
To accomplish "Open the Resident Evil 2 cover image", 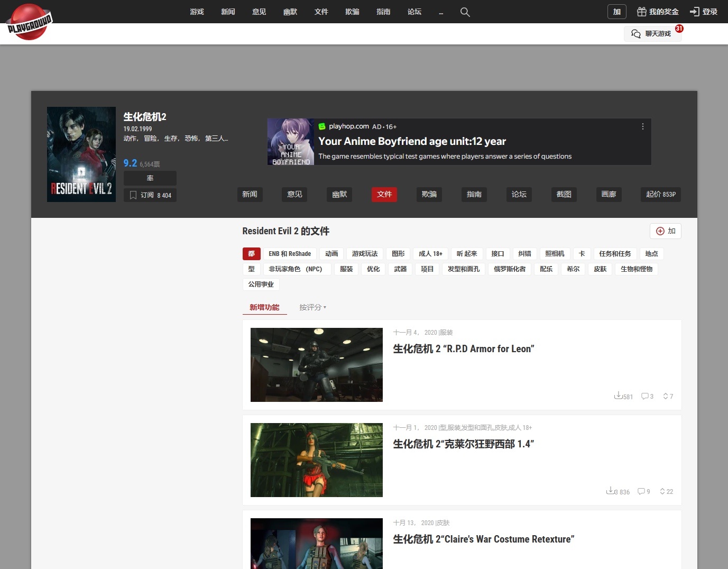I will pos(81,154).
